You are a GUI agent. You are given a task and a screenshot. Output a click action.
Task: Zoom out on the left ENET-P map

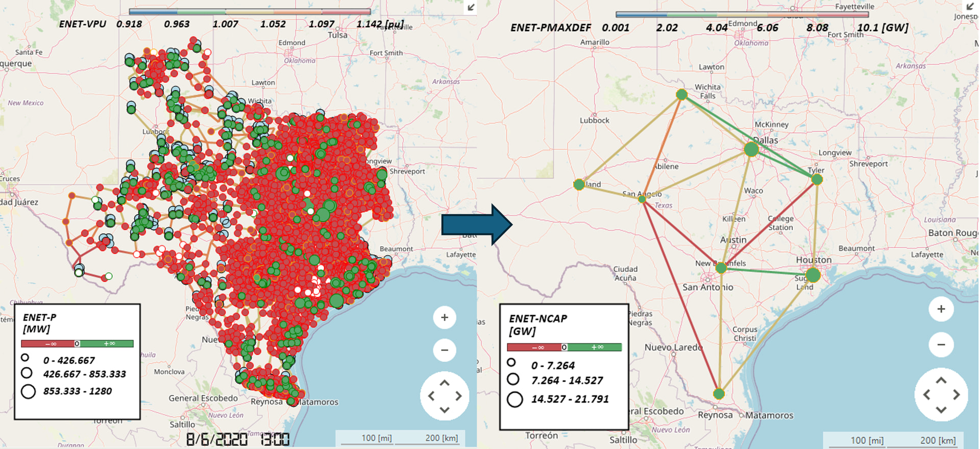pyautogui.click(x=444, y=350)
